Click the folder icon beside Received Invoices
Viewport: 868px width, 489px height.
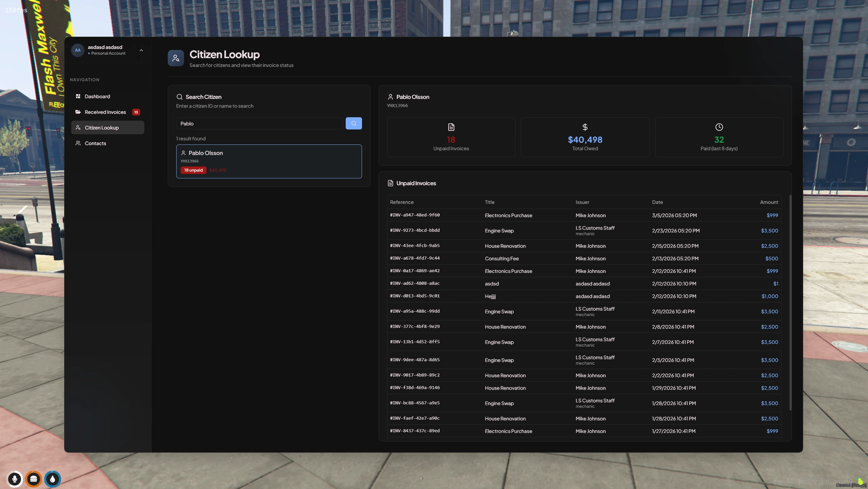coord(78,112)
